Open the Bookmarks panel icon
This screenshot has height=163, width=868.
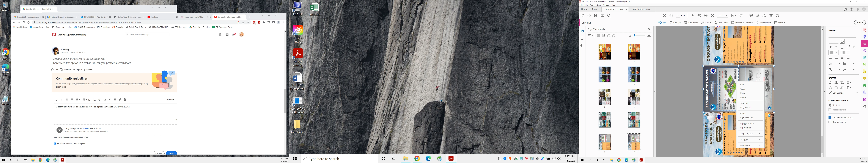click(x=582, y=38)
